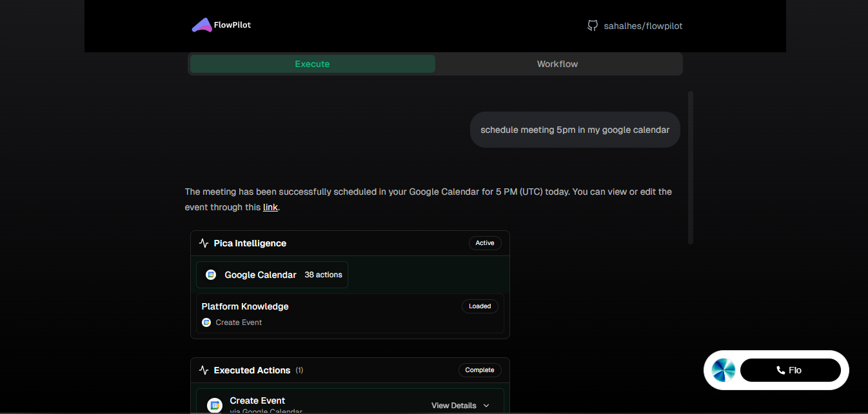
Task: Click the Google Calendar icon in connection chip
Action: (211, 275)
